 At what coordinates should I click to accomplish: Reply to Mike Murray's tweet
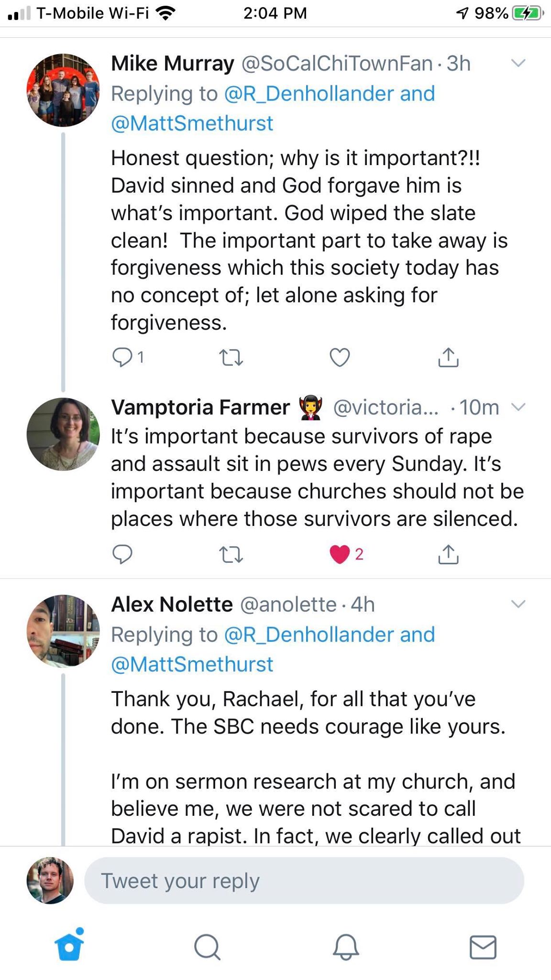tap(122, 357)
